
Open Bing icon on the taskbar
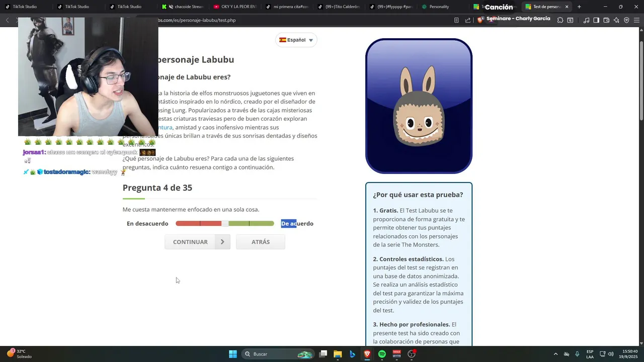pyautogui.click(x=352, y=354)
